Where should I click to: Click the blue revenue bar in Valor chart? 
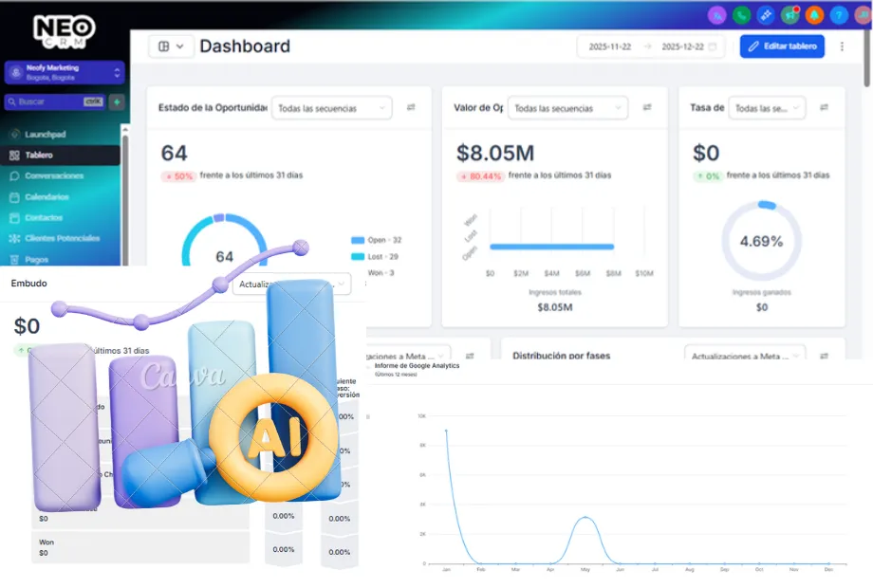pos(551,247)
